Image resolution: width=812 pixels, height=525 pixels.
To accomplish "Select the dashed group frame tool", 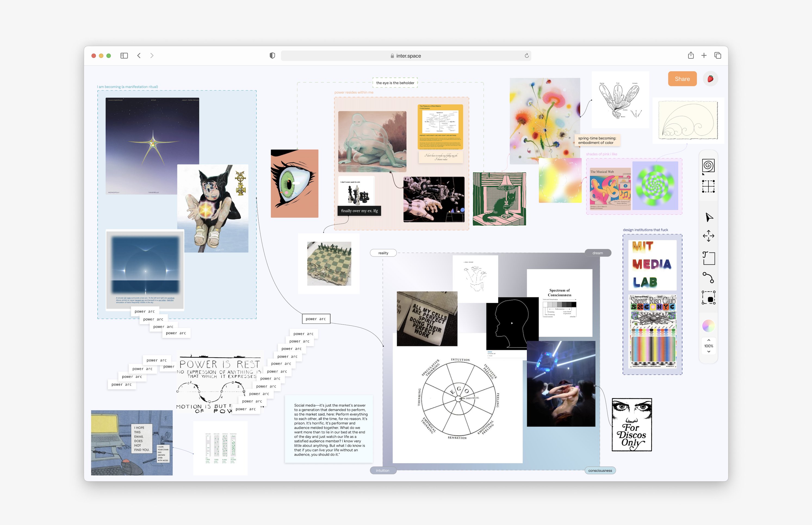I will coord(709,298).
